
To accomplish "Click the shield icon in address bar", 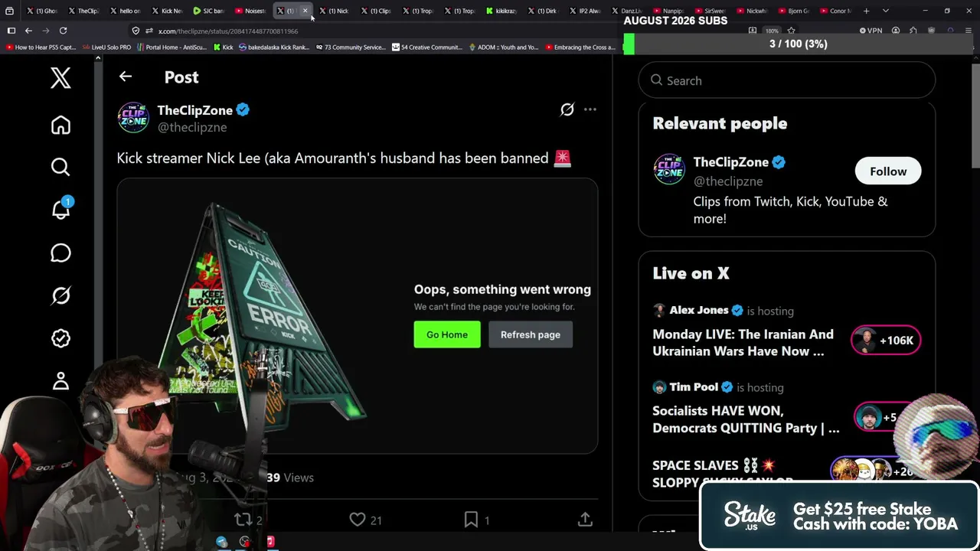I will click(x=136, y=31).
